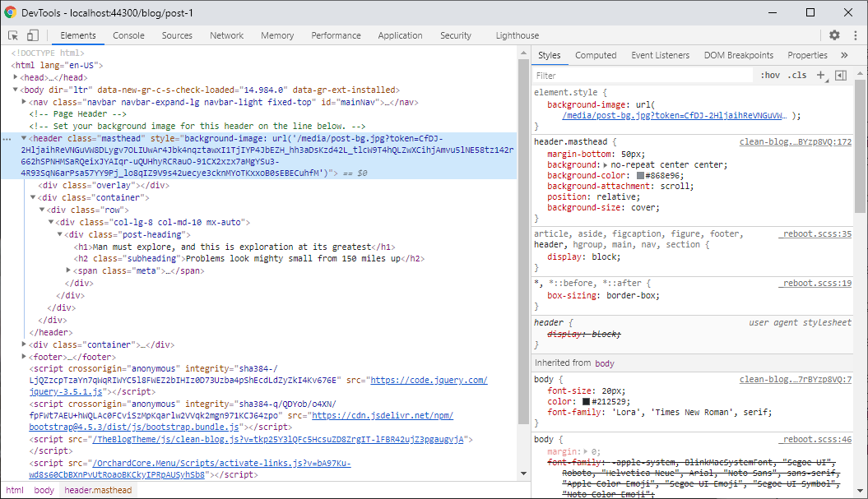868x499 pixels.
Task: Activate the inspect element picker icon
Action: coord(13,35)
